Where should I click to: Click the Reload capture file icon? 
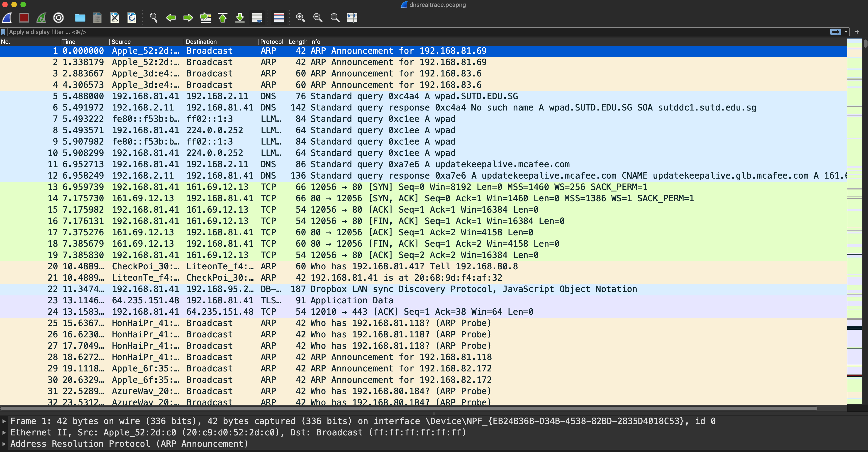132,17
